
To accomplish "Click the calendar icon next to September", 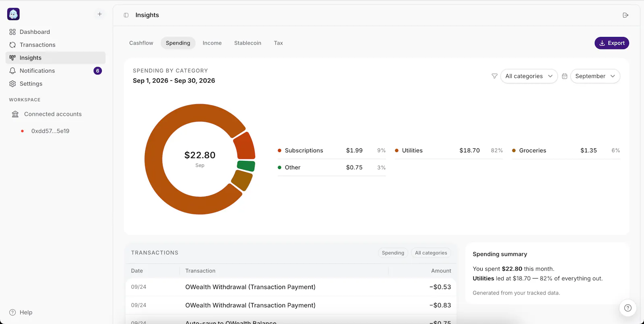I will (565, 76).
